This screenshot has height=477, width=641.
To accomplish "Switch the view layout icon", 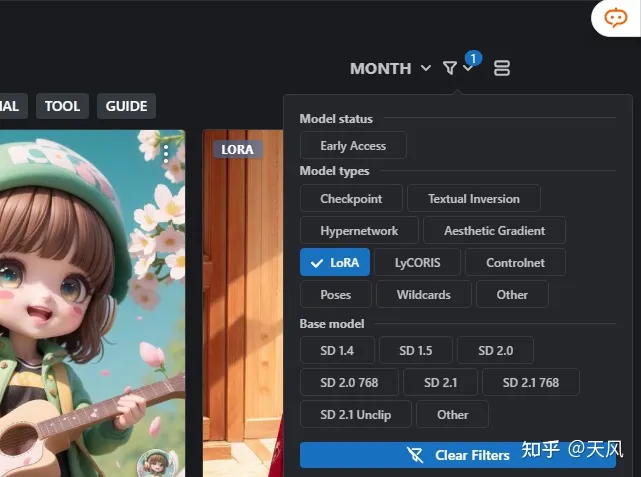I will 502,68.
